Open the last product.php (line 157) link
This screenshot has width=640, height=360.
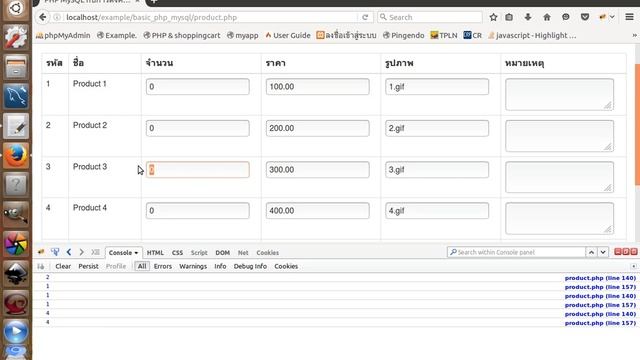click(x=600, y=323)
